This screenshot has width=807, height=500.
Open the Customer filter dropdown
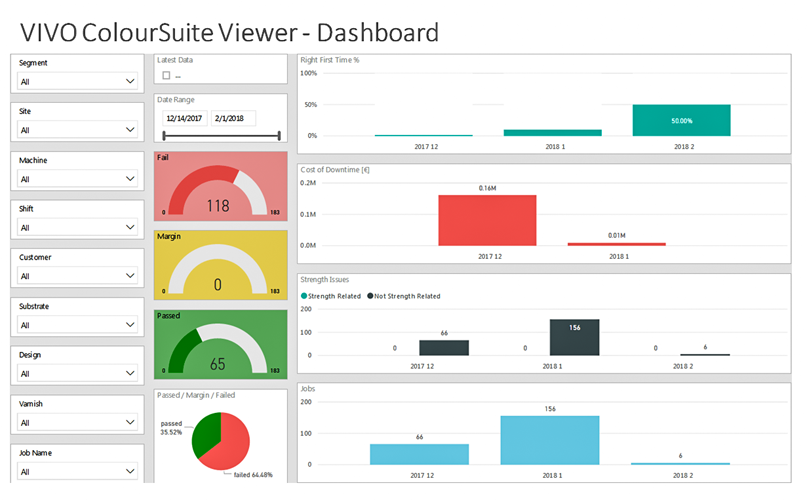coord(77,276)
